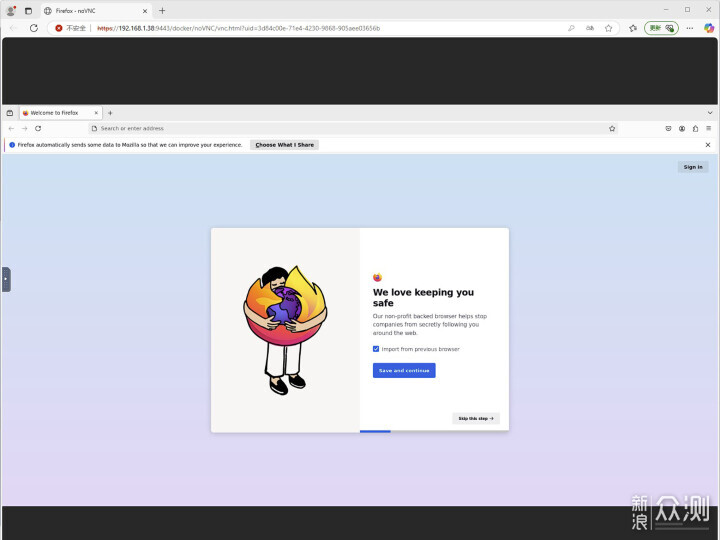Image resolution: width=720 pixels, height=540 pixels.
Task: Close the Welcome to Firefox tab
Action: [x=96, y=113]
